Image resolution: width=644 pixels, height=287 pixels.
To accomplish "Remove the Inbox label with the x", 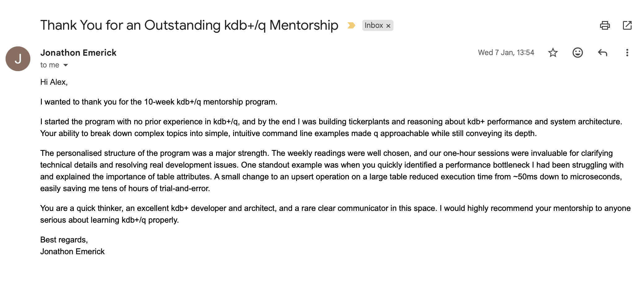I will pos(388,26).
